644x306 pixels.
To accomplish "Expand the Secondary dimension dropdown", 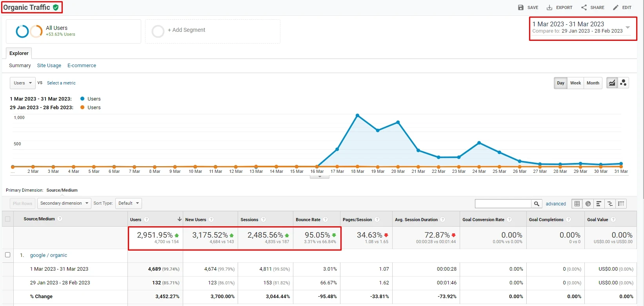I will pyautogui.click(x=64, y=203).
